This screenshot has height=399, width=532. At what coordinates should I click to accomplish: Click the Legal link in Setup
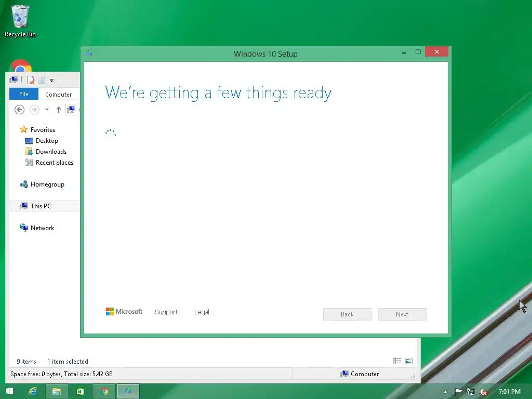(x=202, y=312)
